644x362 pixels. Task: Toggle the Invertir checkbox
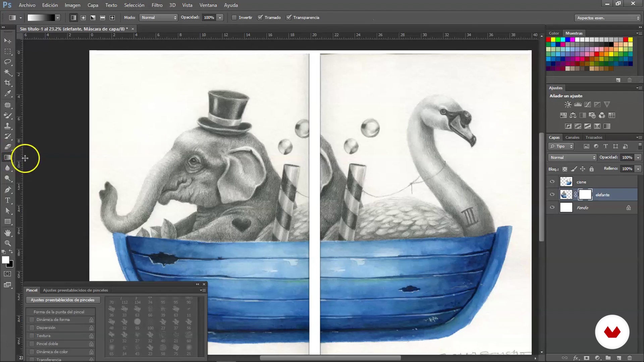pos(234,17)
